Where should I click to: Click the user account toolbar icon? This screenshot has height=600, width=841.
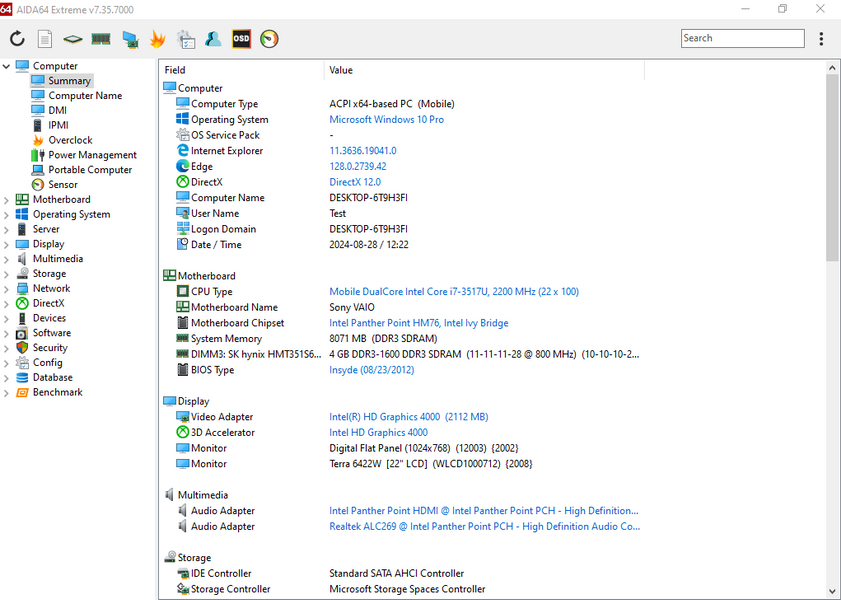point(213,39)
